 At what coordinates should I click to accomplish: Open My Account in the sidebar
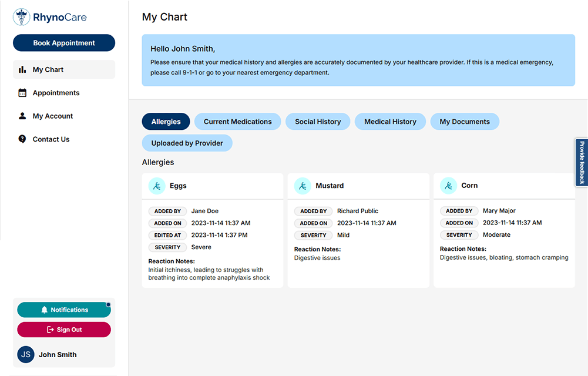coord(64,116)
